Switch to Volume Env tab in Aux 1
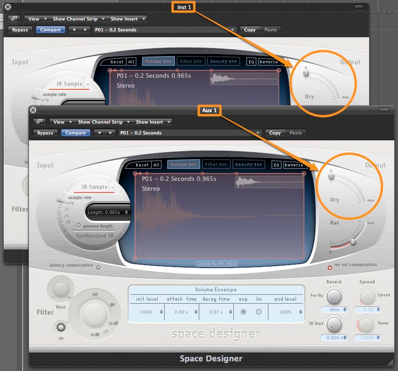 [x=183, y=164]
